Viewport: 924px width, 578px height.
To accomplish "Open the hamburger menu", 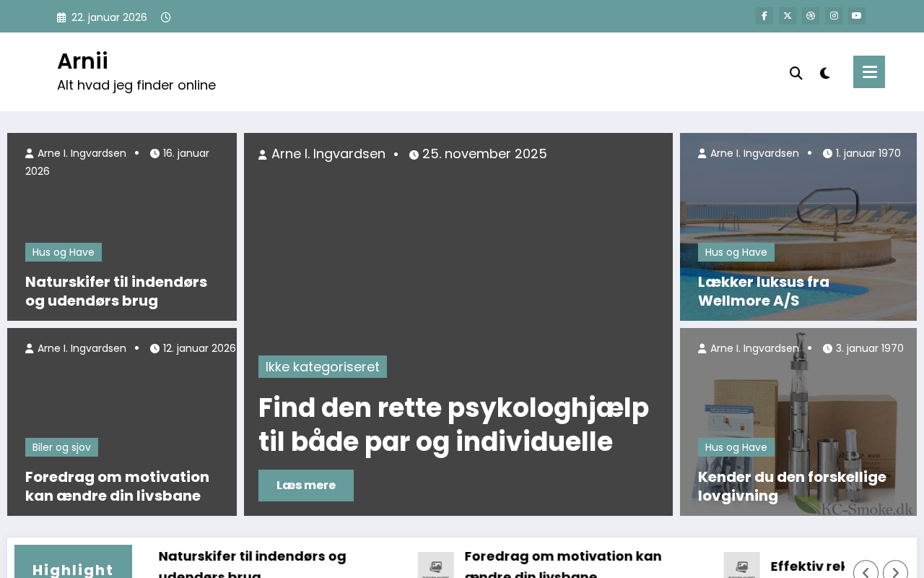I will pyautogui.click(x=869, y=72).
